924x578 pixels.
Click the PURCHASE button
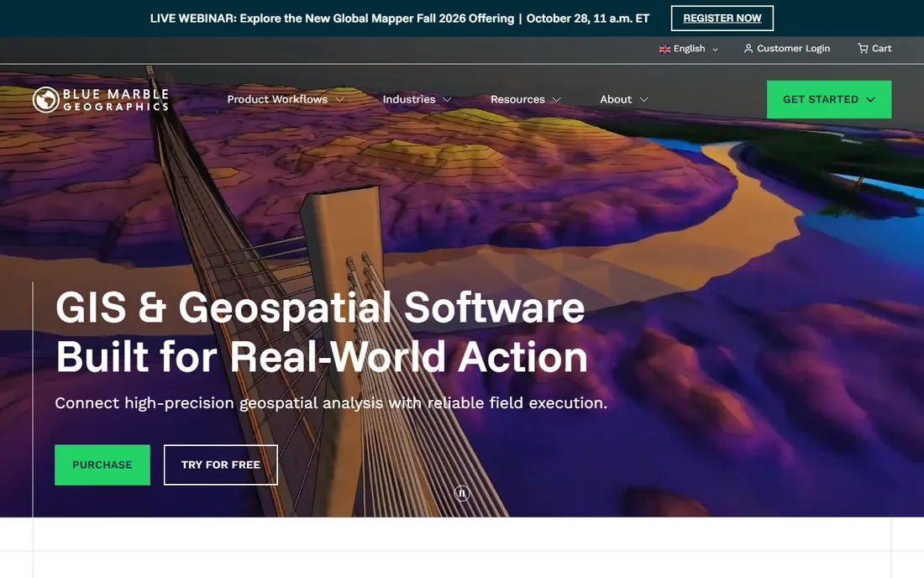point(102,465)
